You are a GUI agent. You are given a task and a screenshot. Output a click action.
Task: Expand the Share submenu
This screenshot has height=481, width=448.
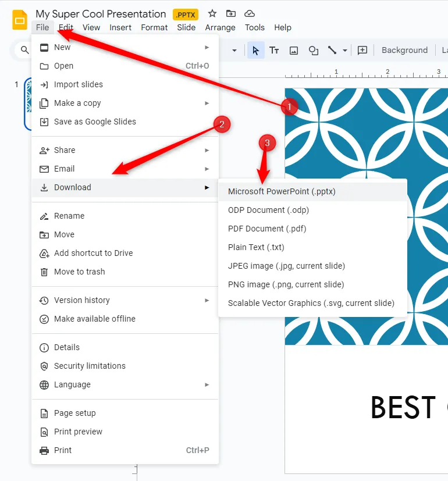coord(125,150)
